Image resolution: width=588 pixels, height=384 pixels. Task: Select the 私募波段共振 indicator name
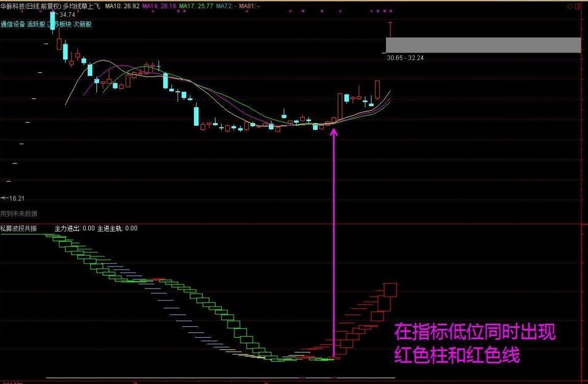click(x=19, y=228)
